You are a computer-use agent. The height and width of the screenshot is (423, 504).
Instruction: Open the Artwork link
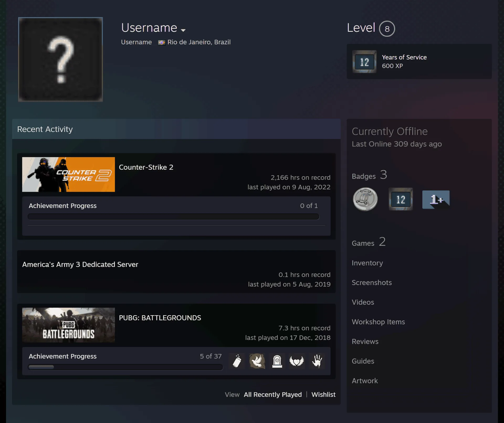pyautogui.click(x=365, y=381)
